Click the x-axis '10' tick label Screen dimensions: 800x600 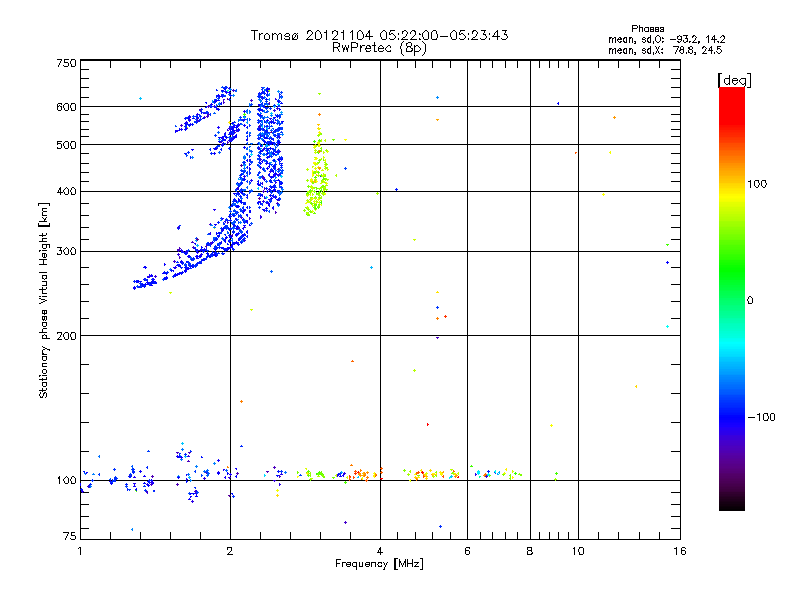click(578, 551)
